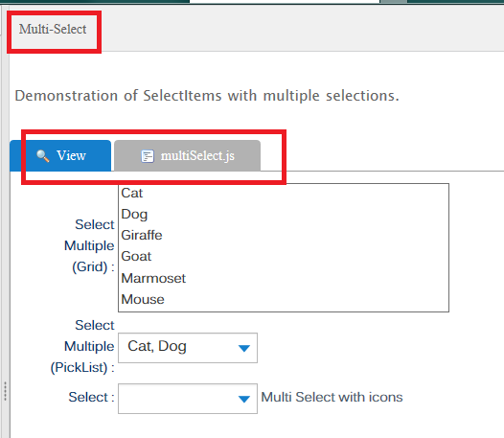Select Marmoset in the grid list

[x=284, y=278]
